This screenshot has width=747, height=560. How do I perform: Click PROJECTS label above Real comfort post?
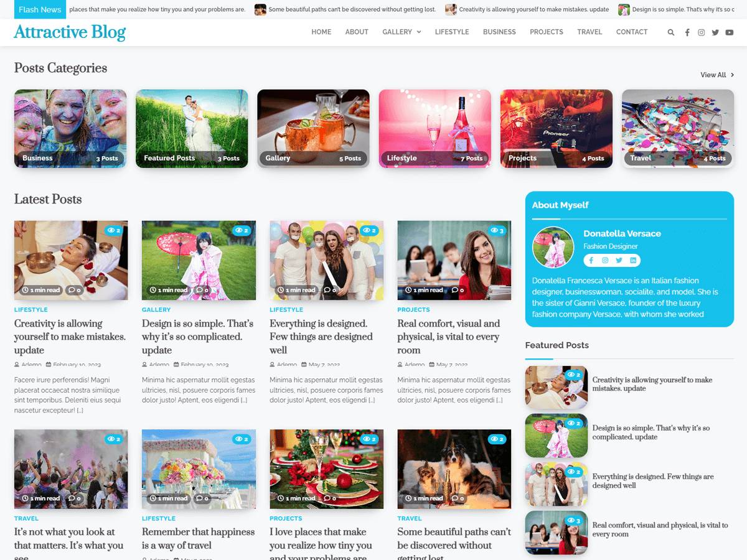pyautogui.click(x=413, y=309)
